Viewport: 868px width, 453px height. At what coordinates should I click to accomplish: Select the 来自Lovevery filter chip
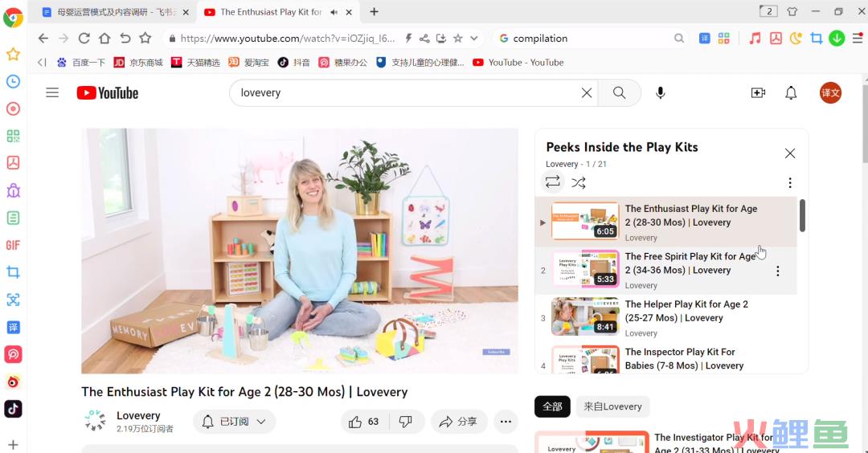(x=612, y=406)
